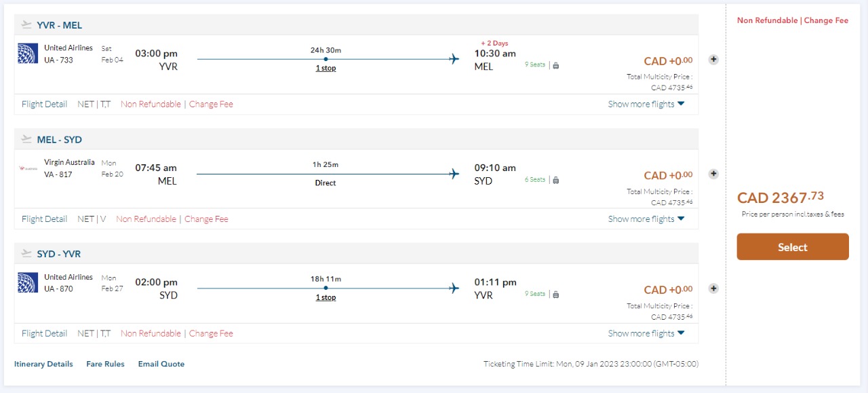Click plus icon beside SYD - YVR flight
The width and height of the screenshot is (868, 393).
click(x=713, y=288)
